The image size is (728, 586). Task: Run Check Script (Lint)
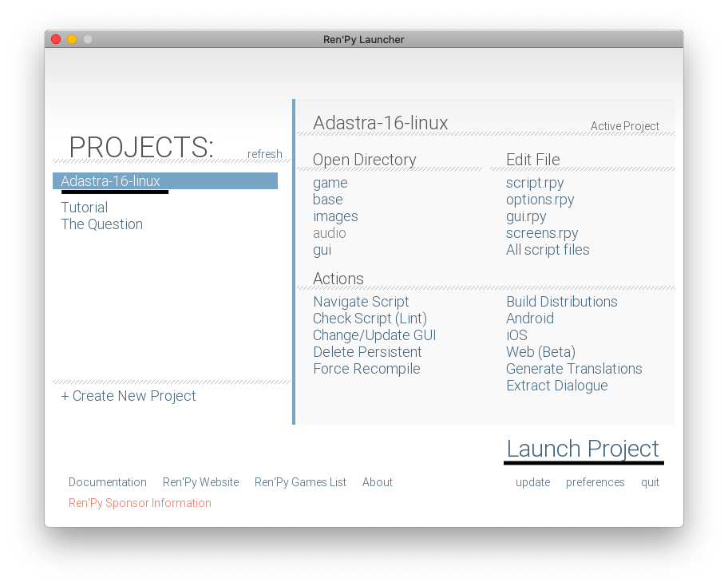pos(370,319)
